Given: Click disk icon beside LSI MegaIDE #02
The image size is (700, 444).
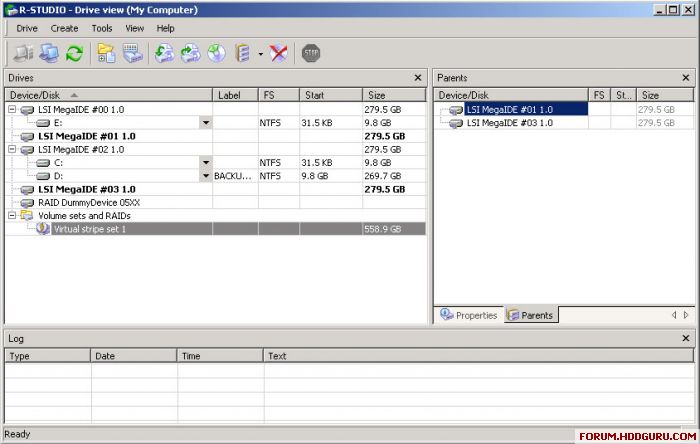Looking at the screenshot, I should tap(27, 150).
